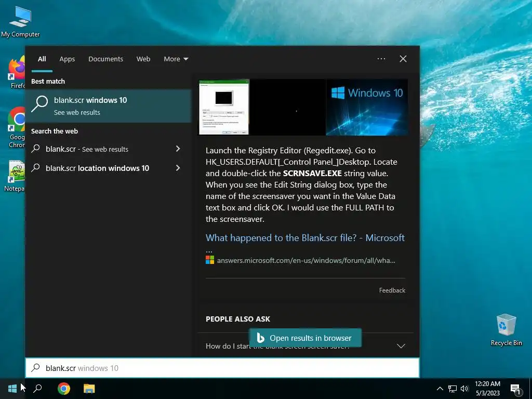Click the taskbar search magnifier icon
This screenshot has height=399, width=532.
coord(37,389)
